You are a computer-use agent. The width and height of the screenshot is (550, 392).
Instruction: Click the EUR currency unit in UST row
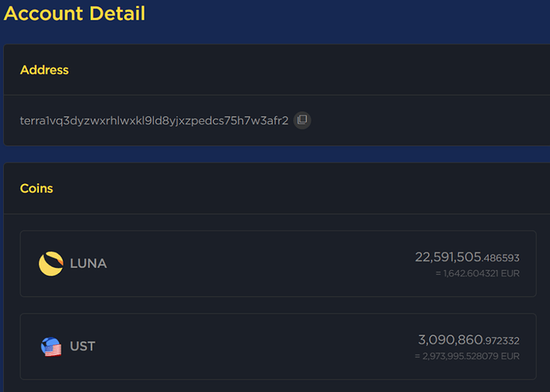[510, 356]
